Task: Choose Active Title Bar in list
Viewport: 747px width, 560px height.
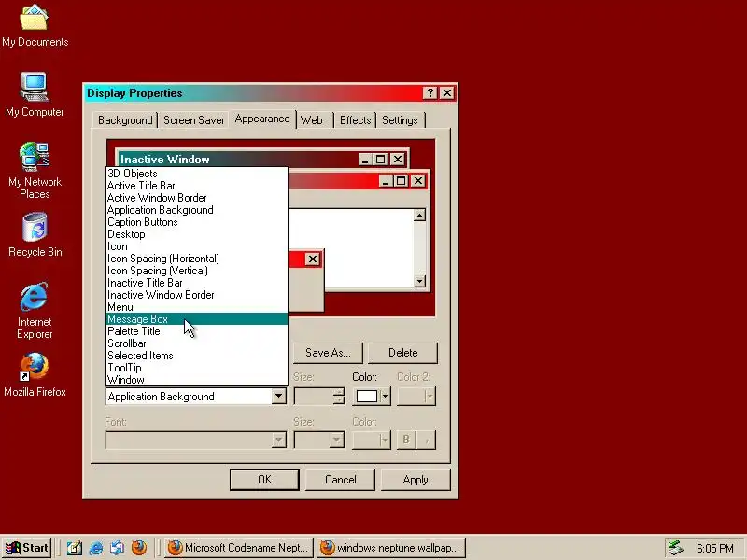Action: [x=196, y=186]
